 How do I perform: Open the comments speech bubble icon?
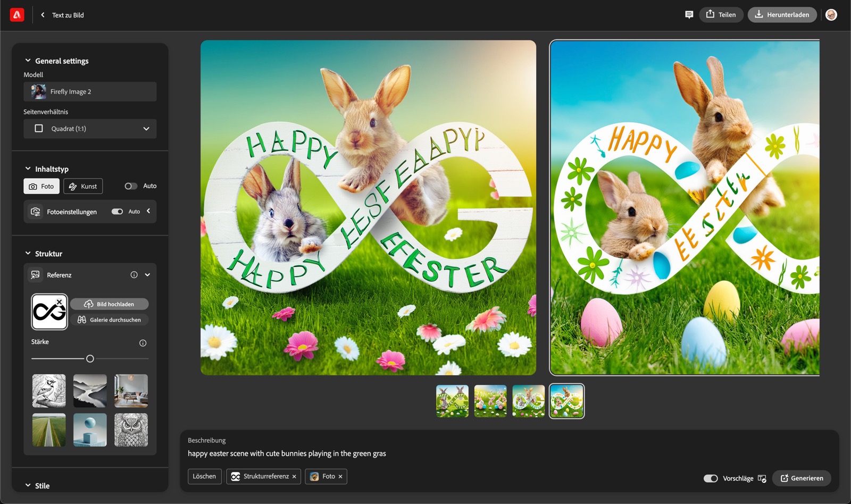click(x=689, y=15)
